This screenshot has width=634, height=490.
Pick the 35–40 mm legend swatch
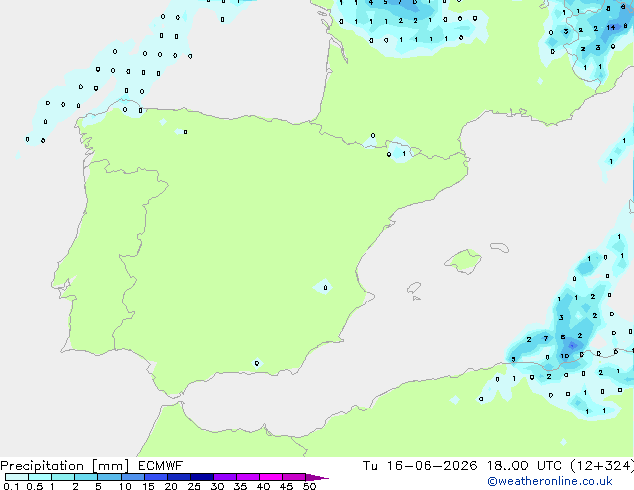pos(247,477)
